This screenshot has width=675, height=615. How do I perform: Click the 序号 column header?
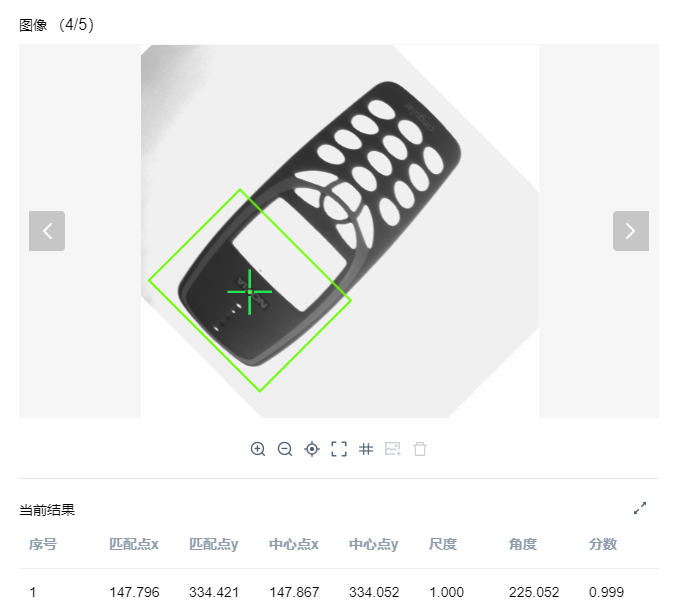[43, 544]
